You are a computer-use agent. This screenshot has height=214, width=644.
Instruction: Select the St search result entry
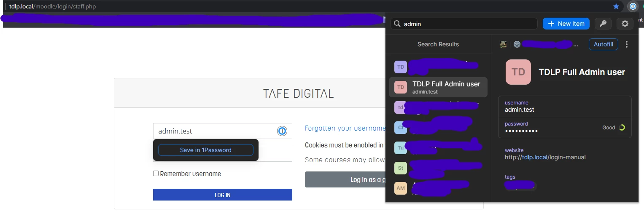[x=438, y=168]
